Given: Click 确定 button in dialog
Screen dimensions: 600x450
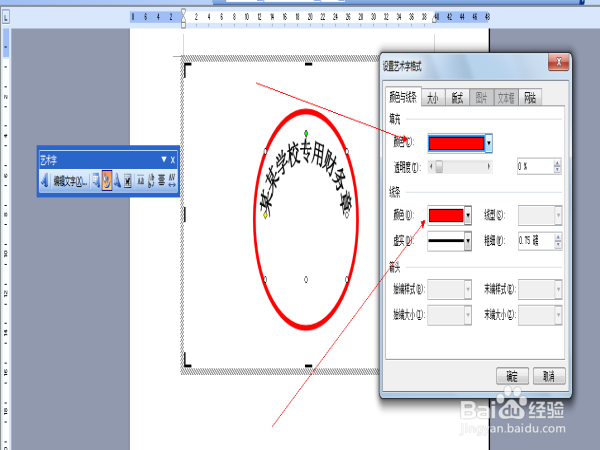Looking at the screenshot, I should pos(512,376).
